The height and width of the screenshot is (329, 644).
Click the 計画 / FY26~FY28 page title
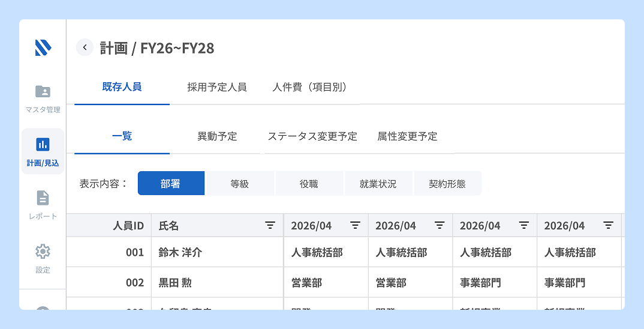click(x=157, y=48)
